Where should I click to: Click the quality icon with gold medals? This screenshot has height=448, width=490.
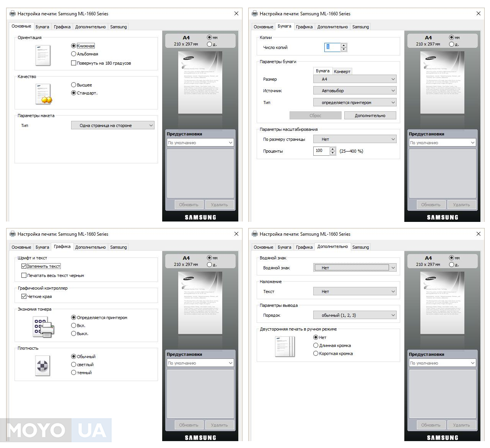[x=43, y=94]
